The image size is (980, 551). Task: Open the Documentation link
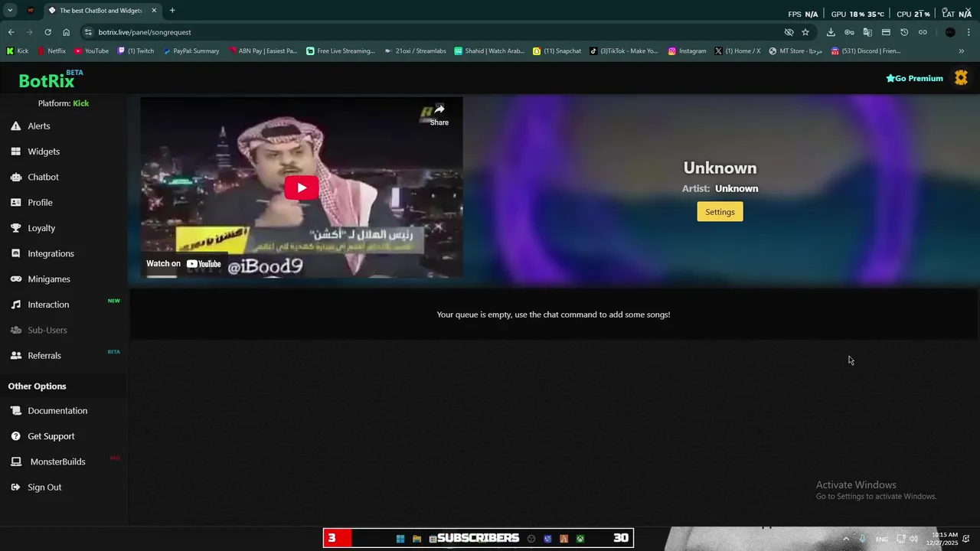coord(57,411)
